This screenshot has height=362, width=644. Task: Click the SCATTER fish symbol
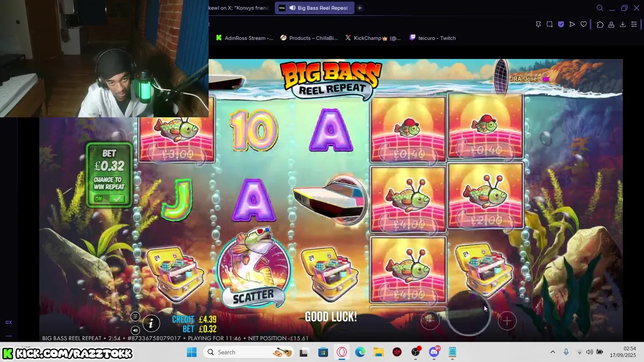pyautogui.click(x=253, y=267)
